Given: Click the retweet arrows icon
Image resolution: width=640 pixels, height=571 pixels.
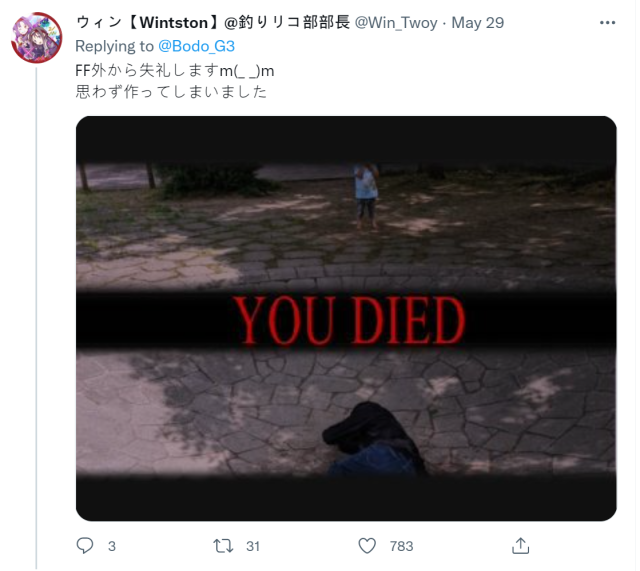Looking at the screenshot, I should coord(223,546).
